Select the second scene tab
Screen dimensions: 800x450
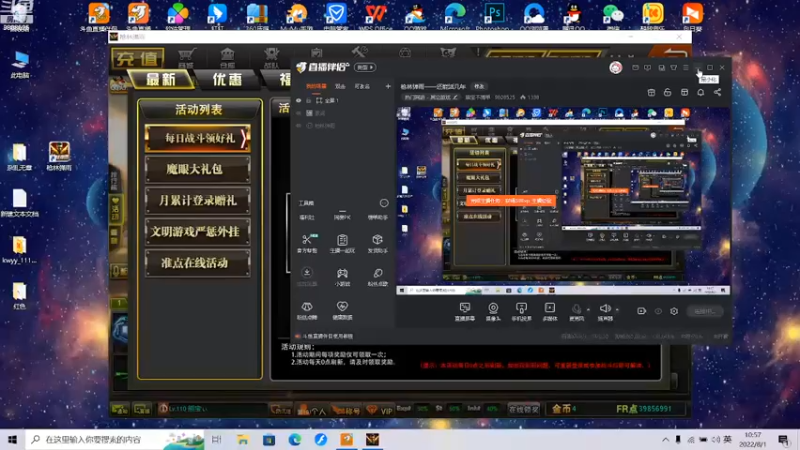(x=340, y=86)
